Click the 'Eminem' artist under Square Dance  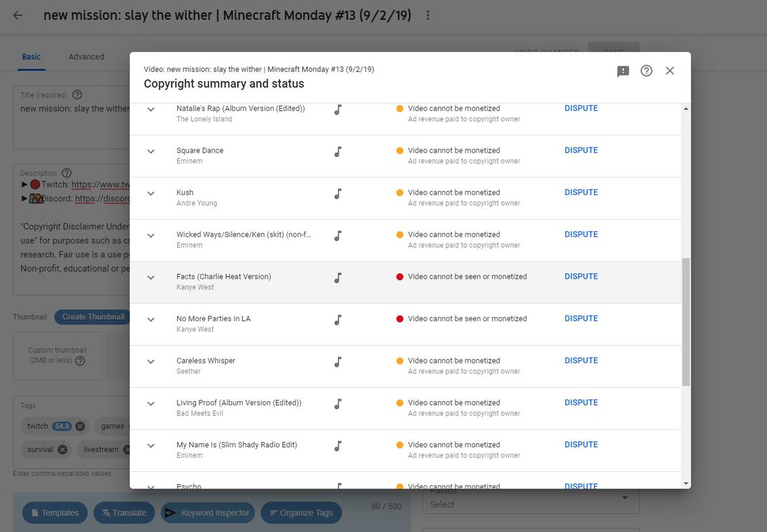[x=189, y=161]
